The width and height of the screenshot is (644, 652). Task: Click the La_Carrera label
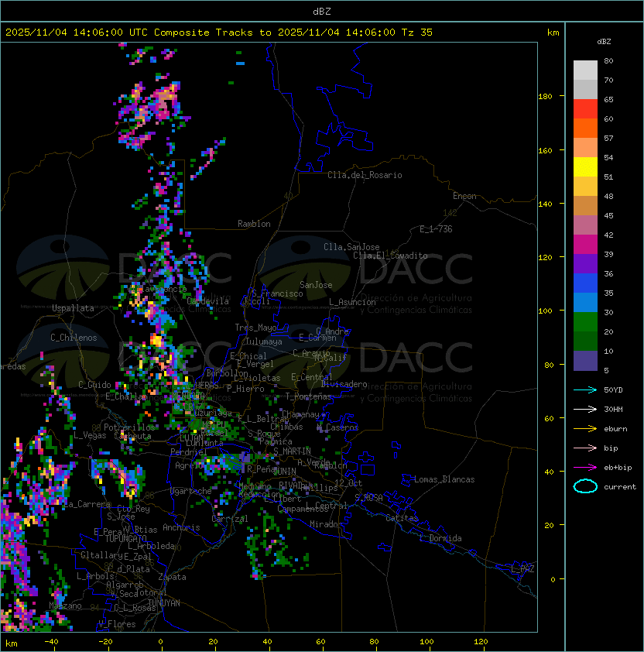point(87,504)
